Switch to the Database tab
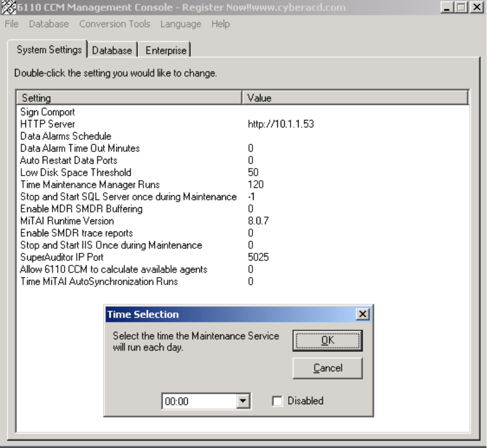The height and width of the screenshot is (448, 487). 112,50
